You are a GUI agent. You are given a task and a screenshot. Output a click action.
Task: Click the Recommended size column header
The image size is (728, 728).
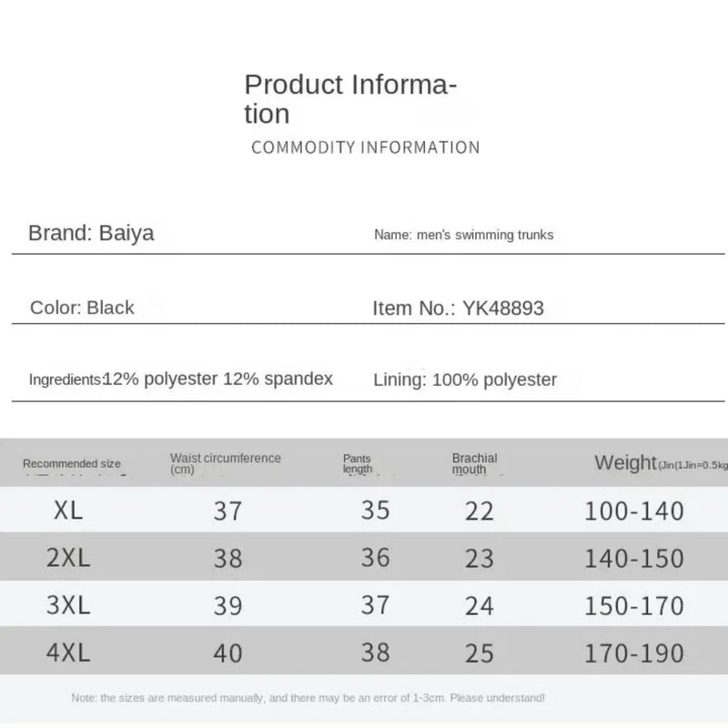72,464
